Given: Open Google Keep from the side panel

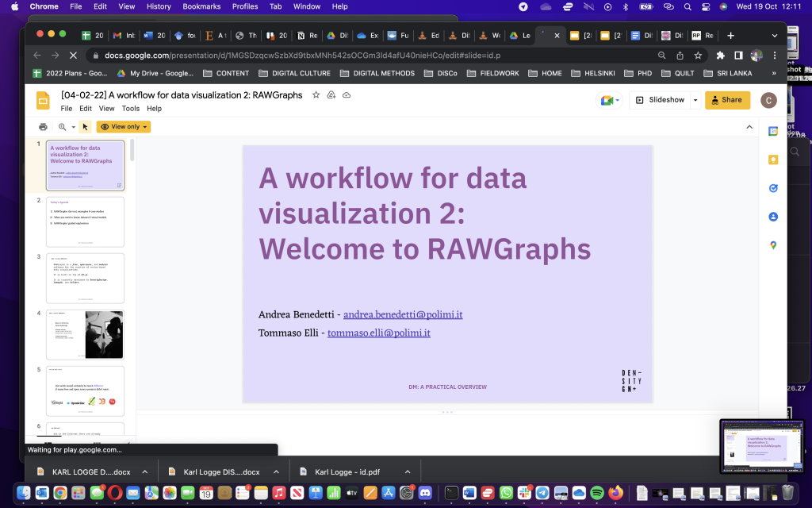Looking at the screenshot, I should click(772, 160).
